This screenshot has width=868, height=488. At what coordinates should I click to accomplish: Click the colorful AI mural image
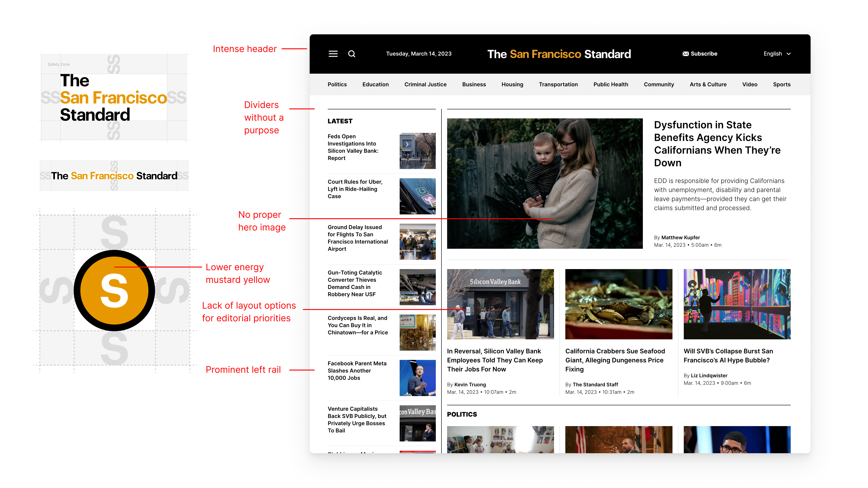coord(737,304)
